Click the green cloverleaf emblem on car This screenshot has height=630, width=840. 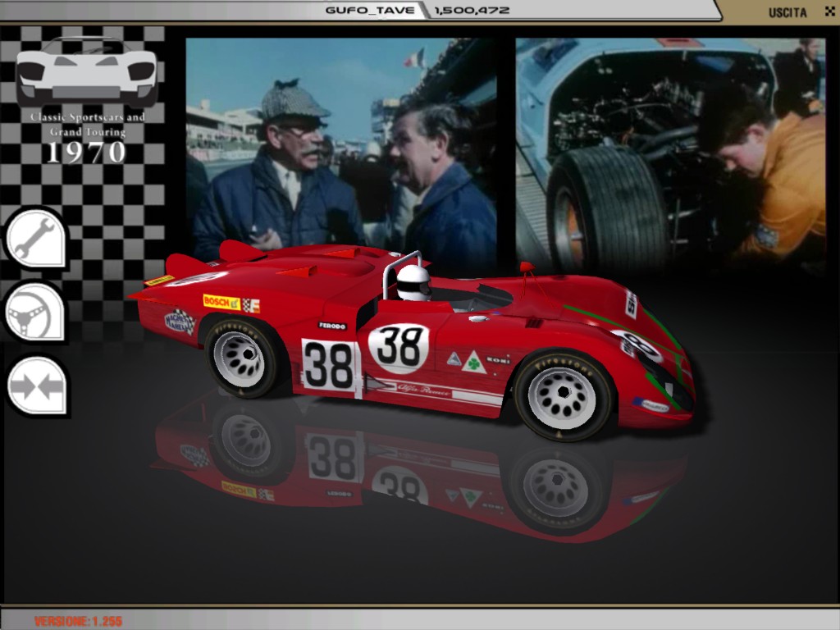(474, 363)
